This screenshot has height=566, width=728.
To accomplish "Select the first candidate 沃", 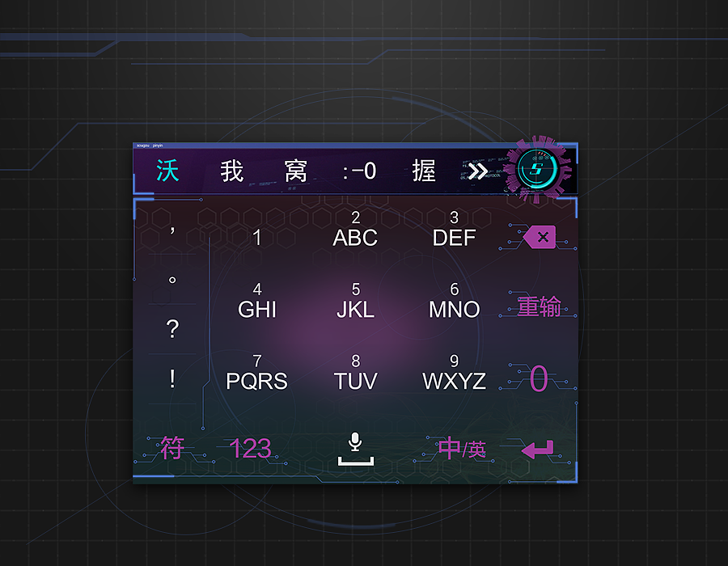I will (x=167, y=171).
